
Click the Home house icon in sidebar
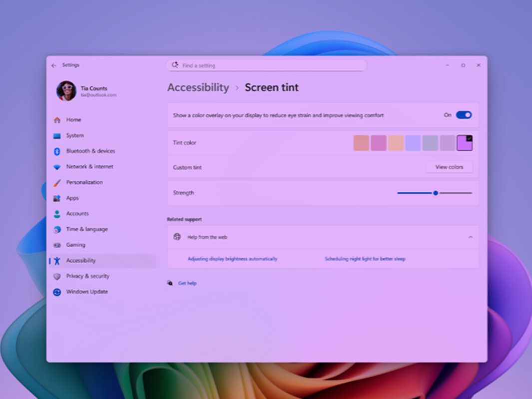57,120
